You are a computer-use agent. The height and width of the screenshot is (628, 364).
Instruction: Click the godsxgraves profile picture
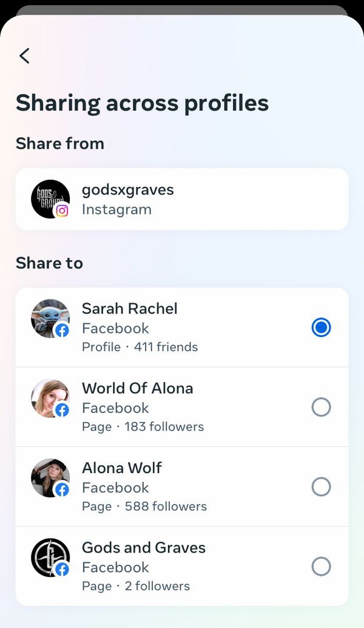[x=50, y=199]
